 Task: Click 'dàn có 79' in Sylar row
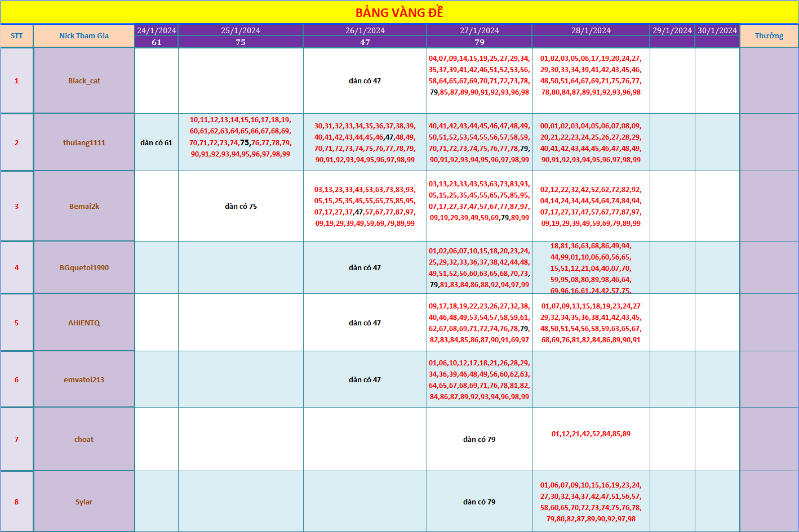(480, 502)
